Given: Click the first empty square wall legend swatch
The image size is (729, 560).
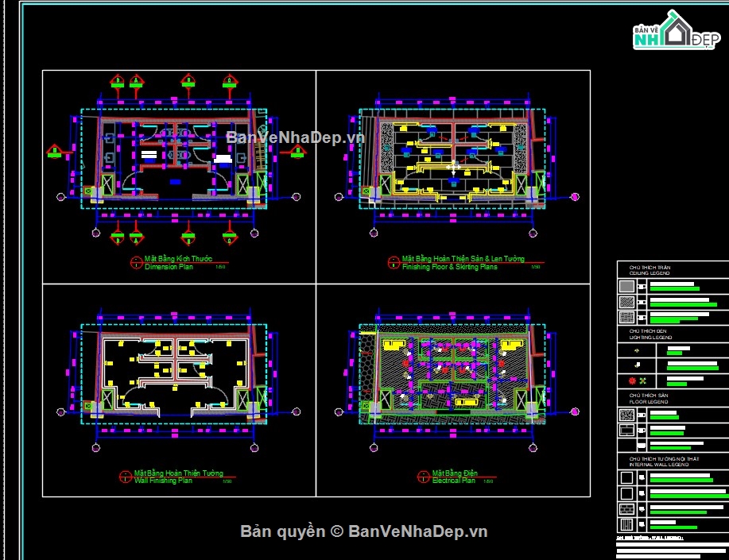Looking at the screenshot, I should tap(627, 477).
